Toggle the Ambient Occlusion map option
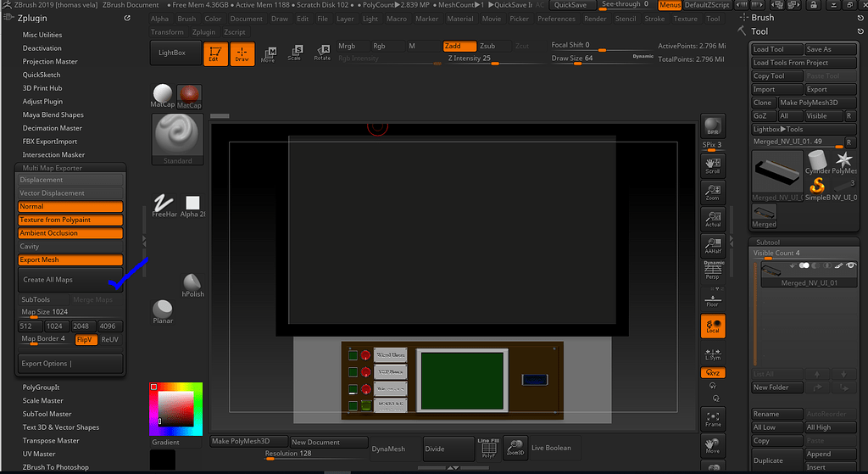The width and height of the screenshot is (868, 474). (x=70, y=233)
